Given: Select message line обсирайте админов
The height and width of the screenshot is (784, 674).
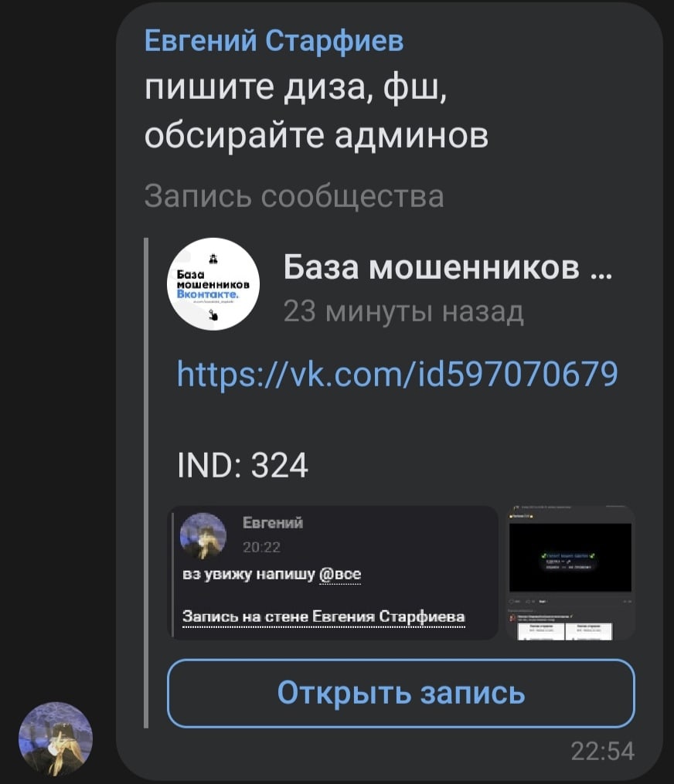Looking at the screenshot, I should pos(316,135).
